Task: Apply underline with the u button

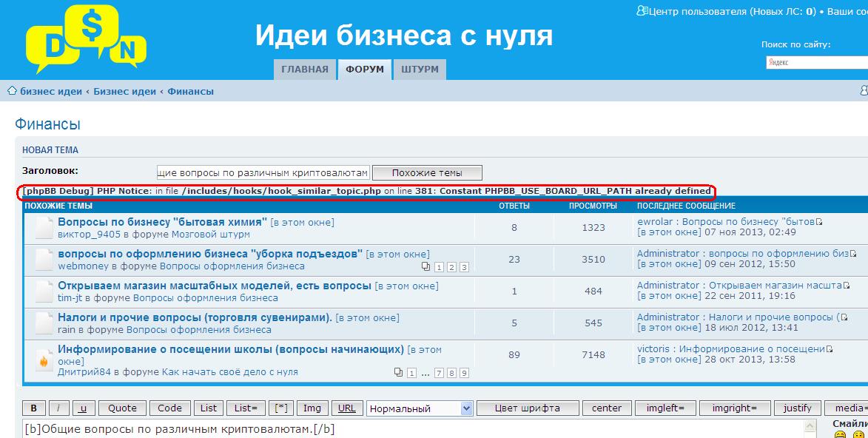Action: tap(83, 408)
